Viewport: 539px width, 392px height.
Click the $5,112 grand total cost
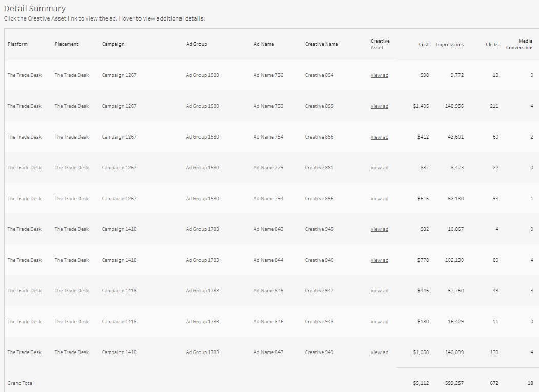click(421, 383)
